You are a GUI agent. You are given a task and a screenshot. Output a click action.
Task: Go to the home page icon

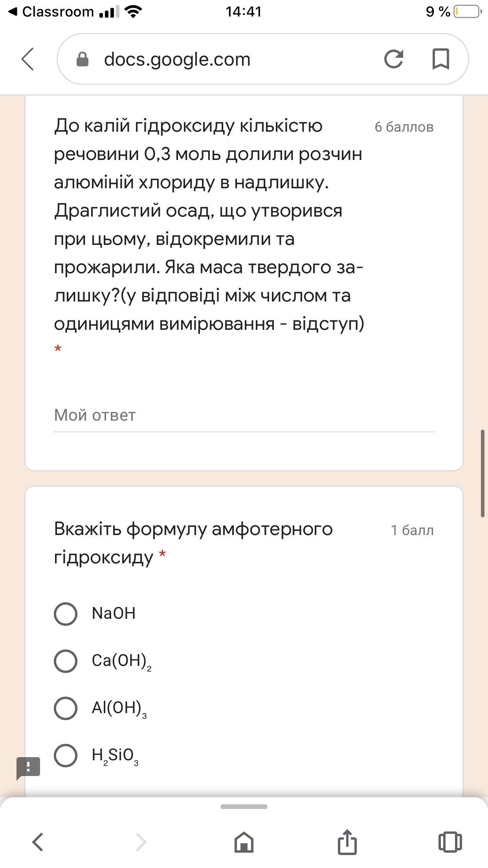244,842
